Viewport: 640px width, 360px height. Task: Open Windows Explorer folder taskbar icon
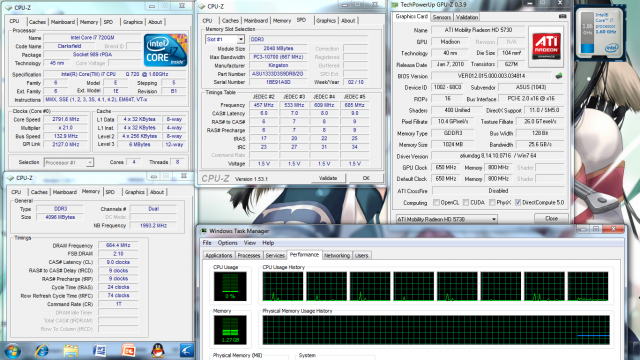tap(71, 351)
